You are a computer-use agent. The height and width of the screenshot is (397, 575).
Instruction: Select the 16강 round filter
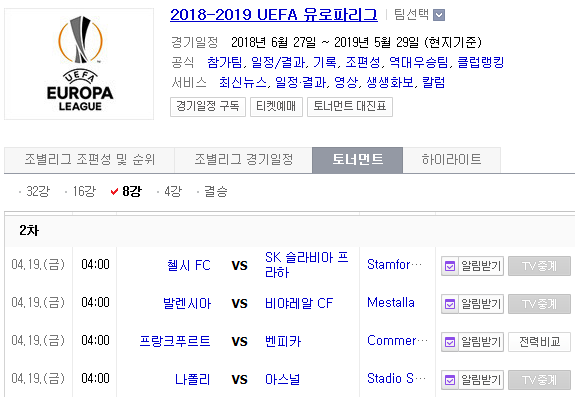(84, 191)
